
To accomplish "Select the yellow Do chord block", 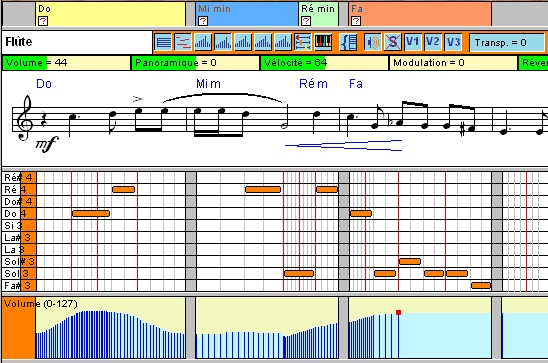I will tap(110, 14).
